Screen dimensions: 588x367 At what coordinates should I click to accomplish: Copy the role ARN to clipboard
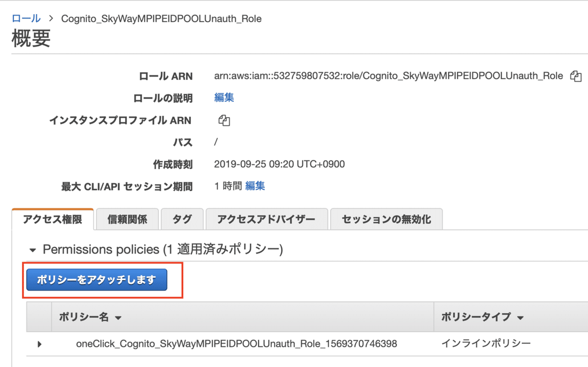tap(576, 76)
